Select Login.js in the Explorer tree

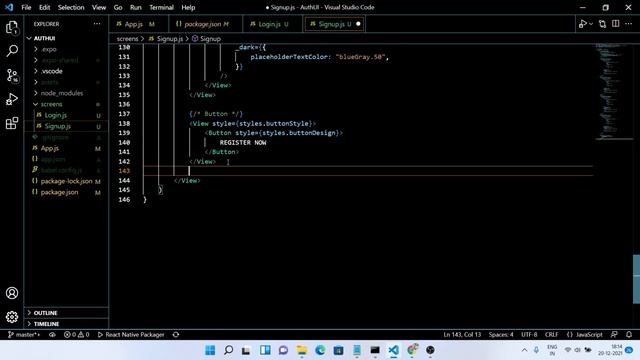click(x=56, y=116)
